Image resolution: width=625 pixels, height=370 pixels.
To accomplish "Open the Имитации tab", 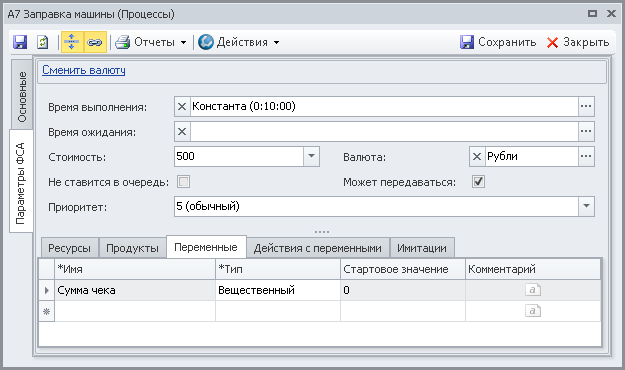I will point(422,248).
